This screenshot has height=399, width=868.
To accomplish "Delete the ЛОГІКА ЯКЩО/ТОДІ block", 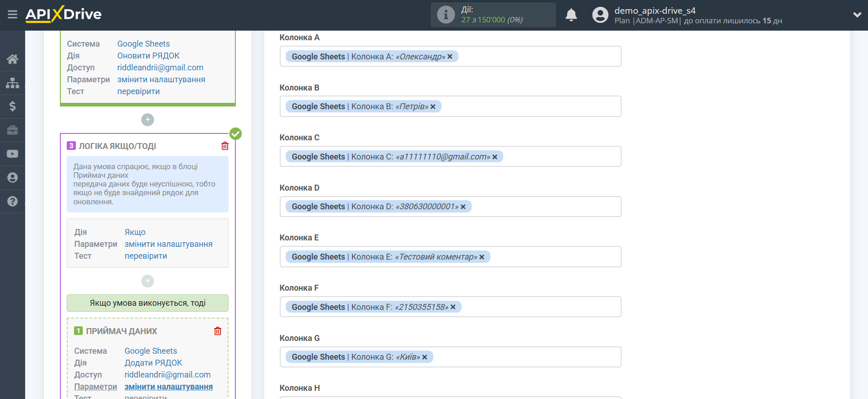I will [225, 146].
